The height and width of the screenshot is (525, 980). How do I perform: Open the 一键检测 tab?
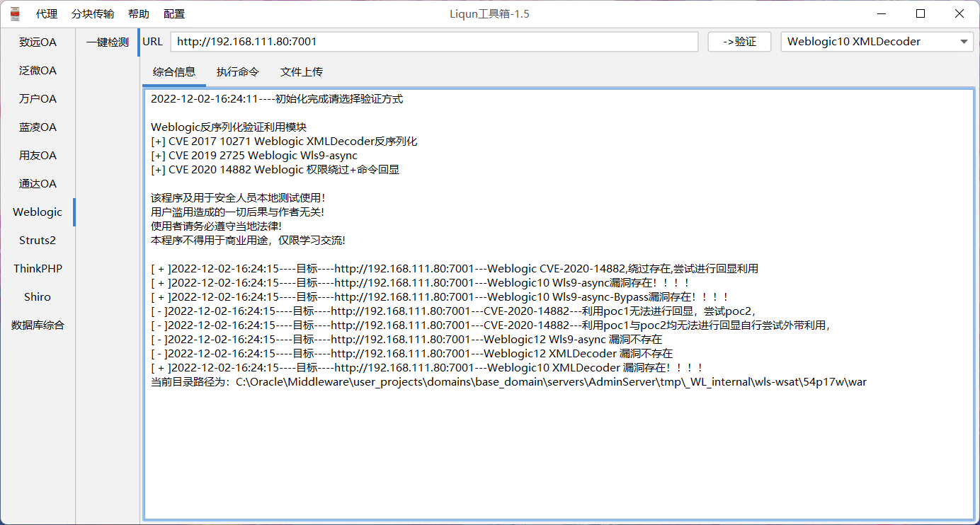[108, 42]
